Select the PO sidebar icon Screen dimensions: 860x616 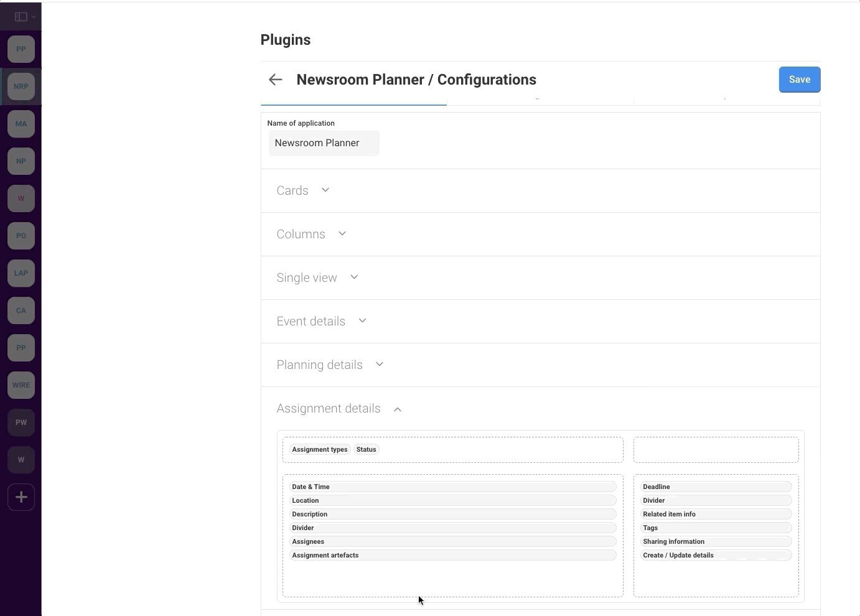tap(21, 236)
